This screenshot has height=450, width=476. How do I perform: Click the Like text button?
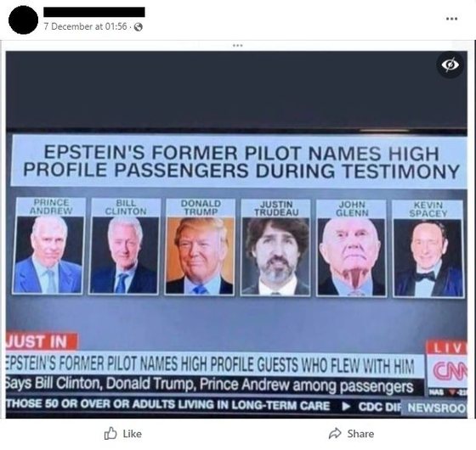(x=133, y=434)
